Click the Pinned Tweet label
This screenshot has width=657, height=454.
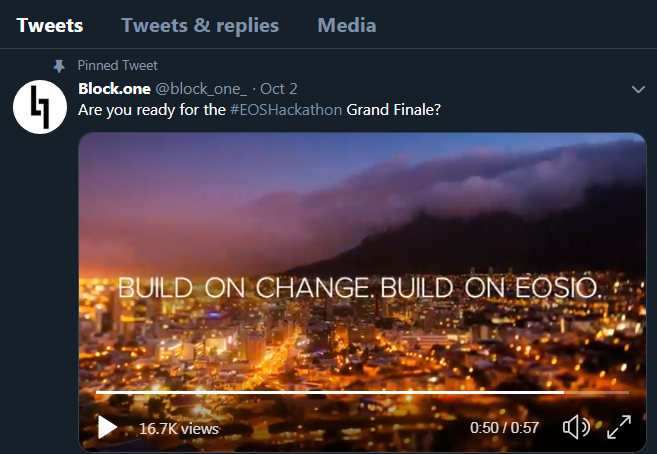point(117,66)
